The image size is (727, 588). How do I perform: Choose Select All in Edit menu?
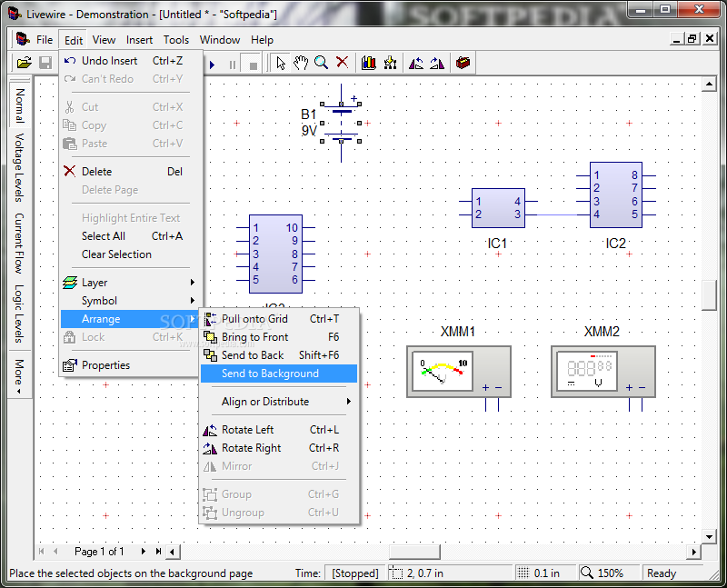coord(131,236)
